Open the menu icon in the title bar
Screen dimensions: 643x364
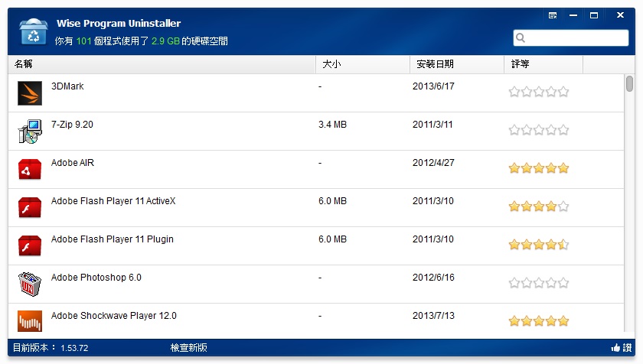tap(553, 15)
